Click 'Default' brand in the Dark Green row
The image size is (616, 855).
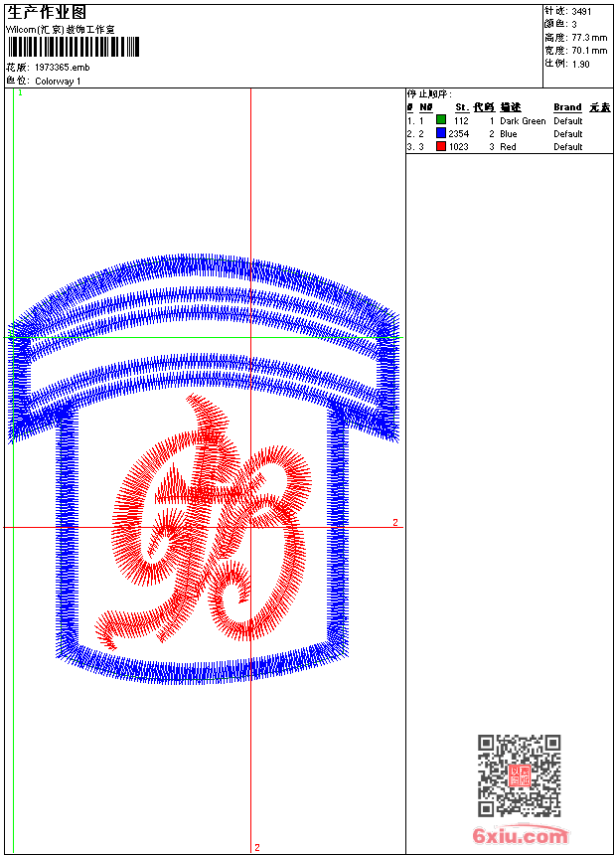click(x=568, y=121)
